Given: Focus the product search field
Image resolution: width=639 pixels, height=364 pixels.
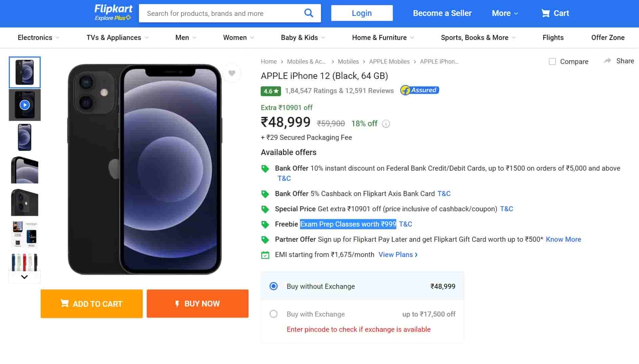Looking at the screenshot, I should [220, 14].
